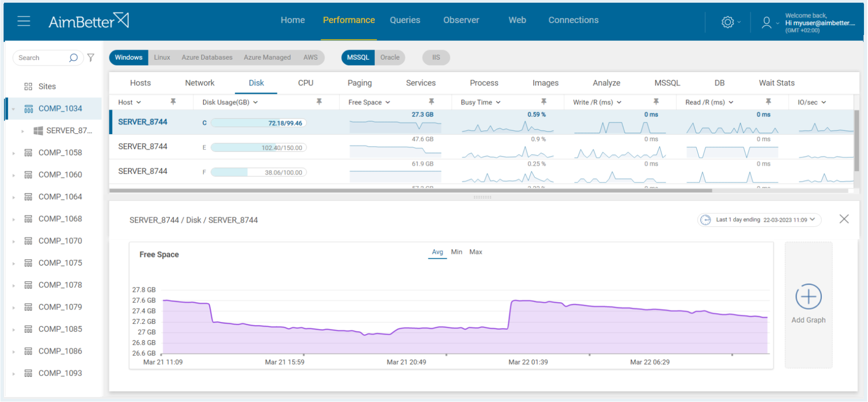868x402 pixels.
Task: Switch to the Wait Stats tab
Action: 777,83
